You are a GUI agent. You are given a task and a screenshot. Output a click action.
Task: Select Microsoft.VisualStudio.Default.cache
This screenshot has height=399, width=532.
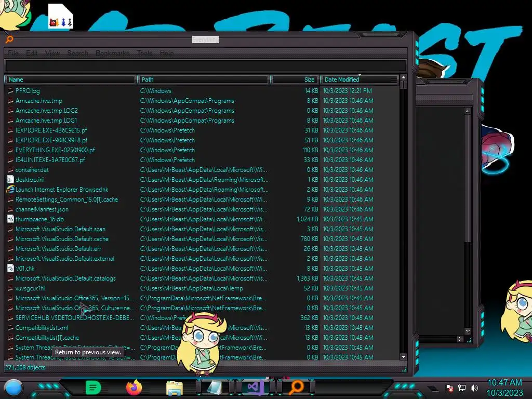[x=62, y=238]
